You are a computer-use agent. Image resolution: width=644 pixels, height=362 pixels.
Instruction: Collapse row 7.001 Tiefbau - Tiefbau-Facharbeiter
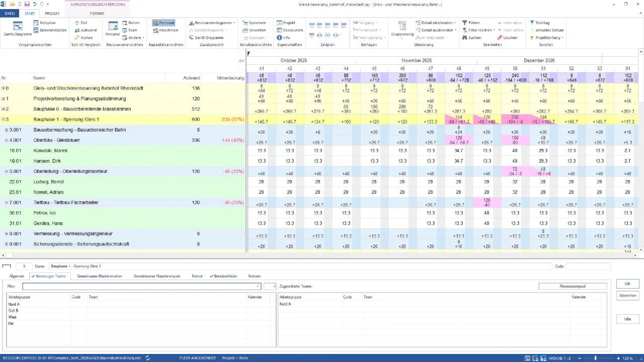7,203
